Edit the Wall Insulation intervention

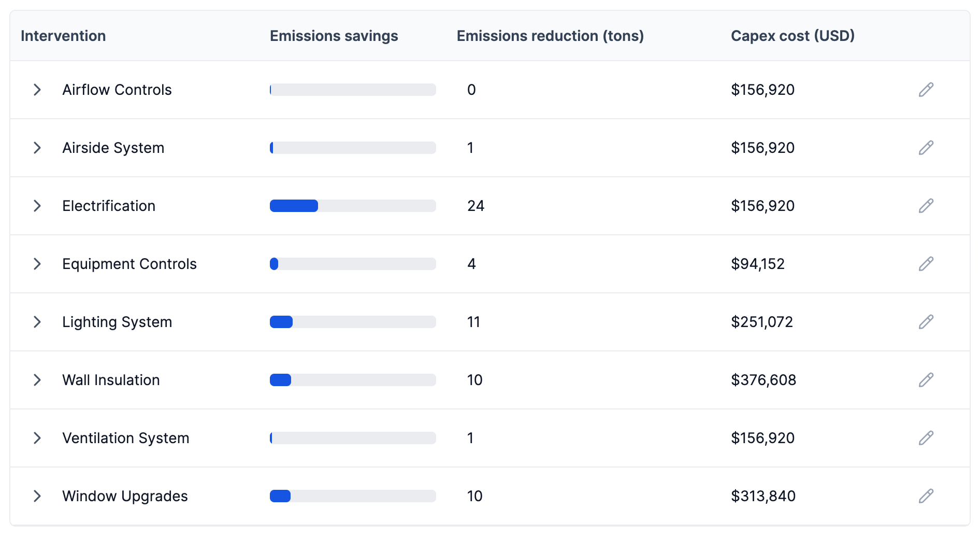pos(926,380)
